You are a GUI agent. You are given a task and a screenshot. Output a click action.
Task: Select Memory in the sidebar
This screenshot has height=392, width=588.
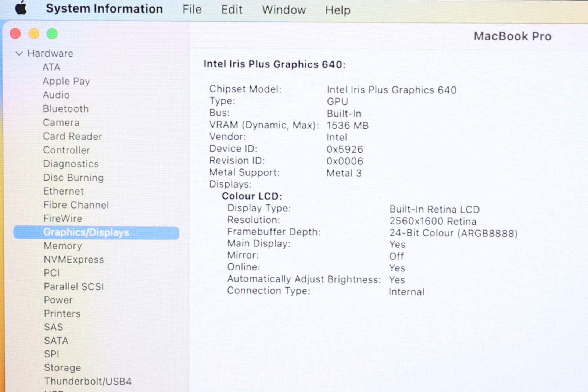click(x=62, y=246)
